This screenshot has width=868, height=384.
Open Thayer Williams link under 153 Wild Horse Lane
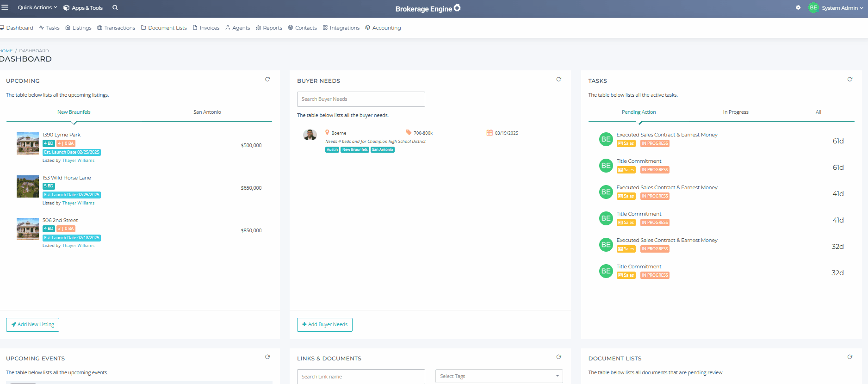[78, 203]
